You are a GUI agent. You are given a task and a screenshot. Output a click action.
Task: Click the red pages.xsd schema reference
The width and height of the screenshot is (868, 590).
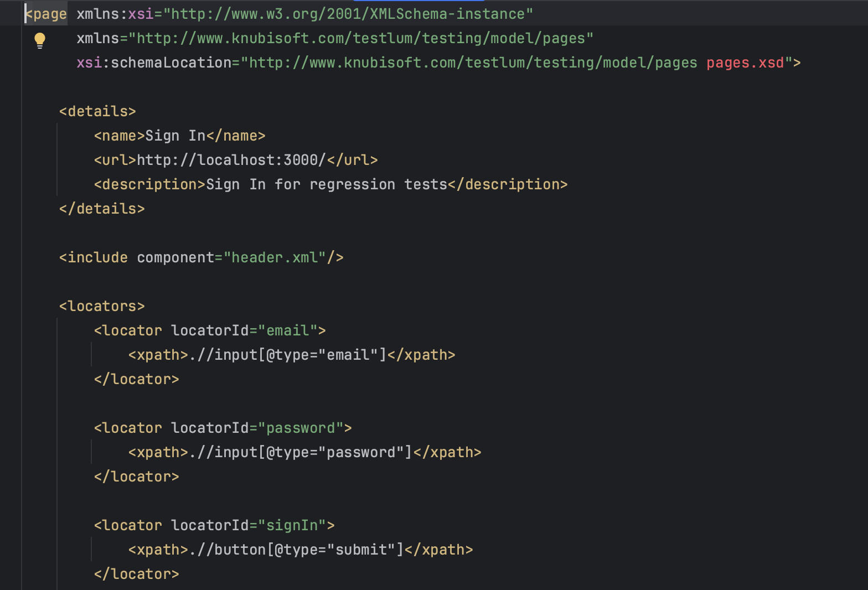point(745,63)
